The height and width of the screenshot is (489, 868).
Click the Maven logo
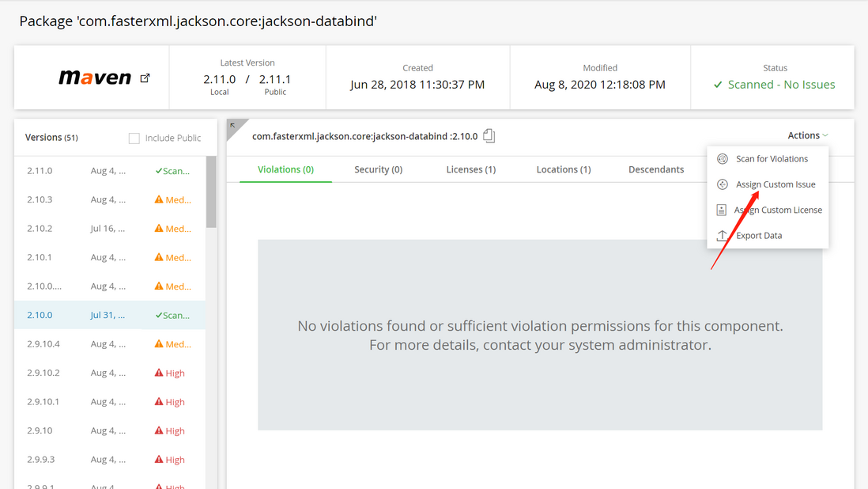pos(95,78)
